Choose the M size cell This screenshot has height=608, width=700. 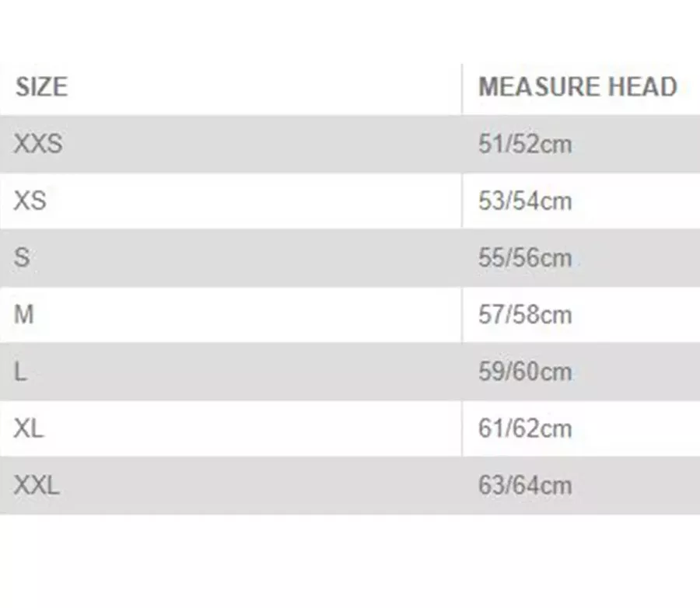tap(24, 314)
